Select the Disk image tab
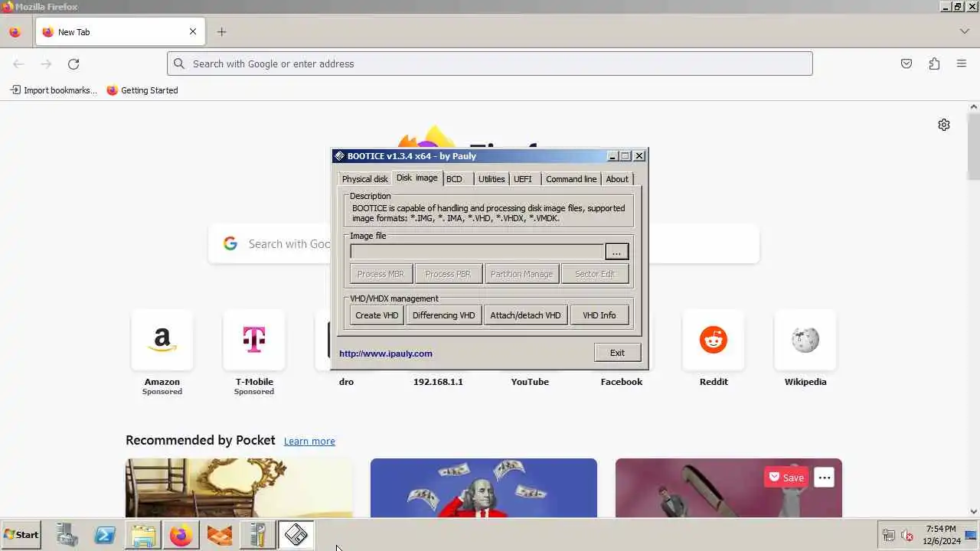Viewport: 980px width, 551px height. click(416, 178)
